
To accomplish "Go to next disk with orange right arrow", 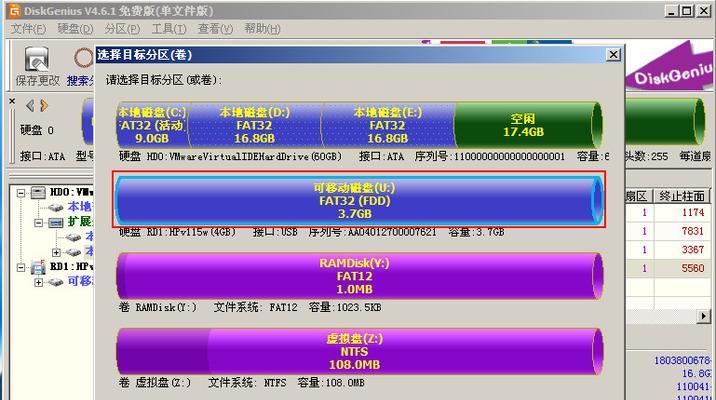I will pos(44,106).
